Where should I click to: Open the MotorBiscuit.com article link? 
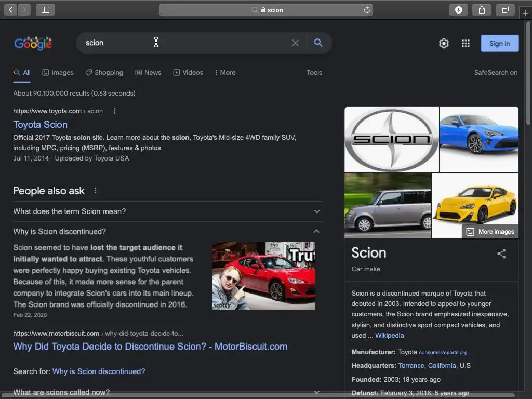pyautogui.click(x=150, y=347)
